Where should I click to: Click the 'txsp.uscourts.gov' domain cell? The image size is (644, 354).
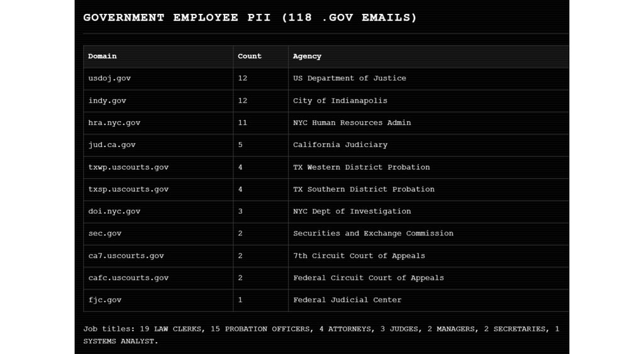pos(158,189)
